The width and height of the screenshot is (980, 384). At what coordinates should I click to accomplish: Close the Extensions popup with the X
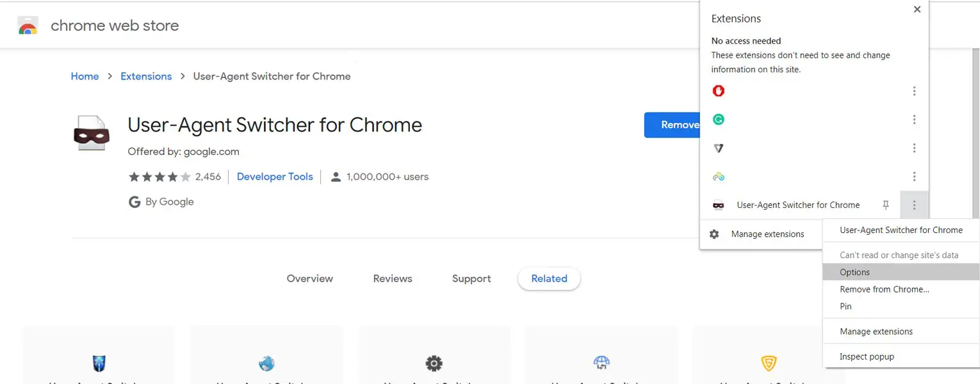[x=917, y=10]
